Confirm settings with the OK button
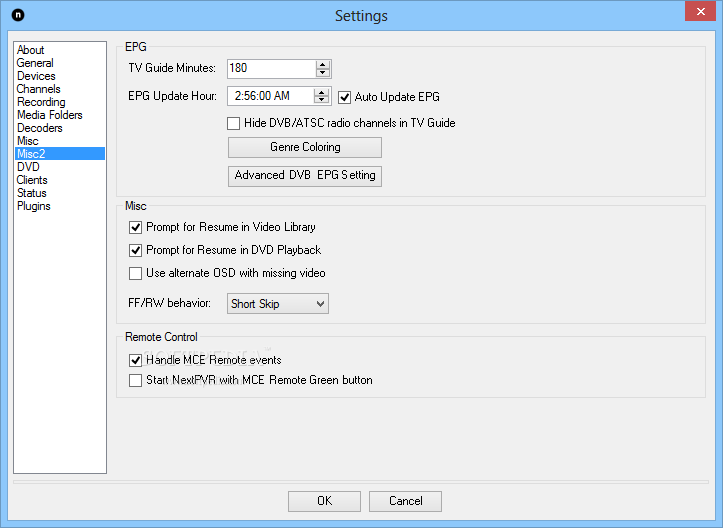This screenshot has width=723, height=528. point(324,501)
